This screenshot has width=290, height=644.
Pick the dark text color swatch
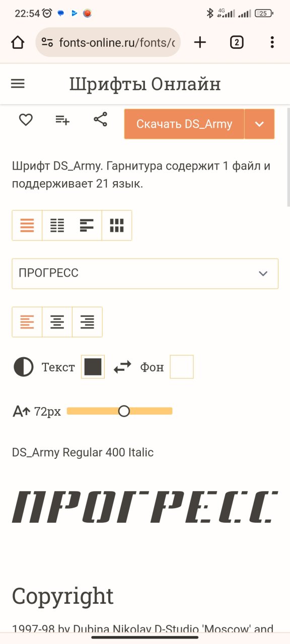[93, 367]
